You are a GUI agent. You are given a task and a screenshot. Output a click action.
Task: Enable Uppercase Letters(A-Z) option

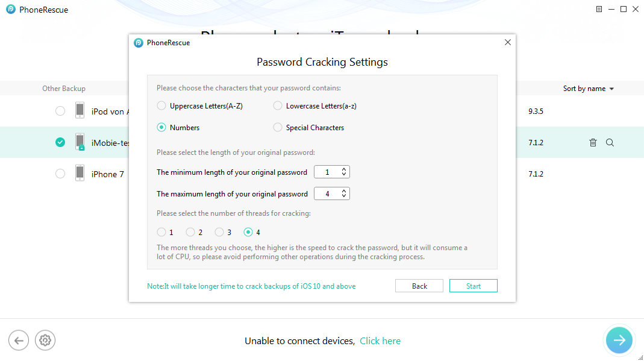(161, 106)
